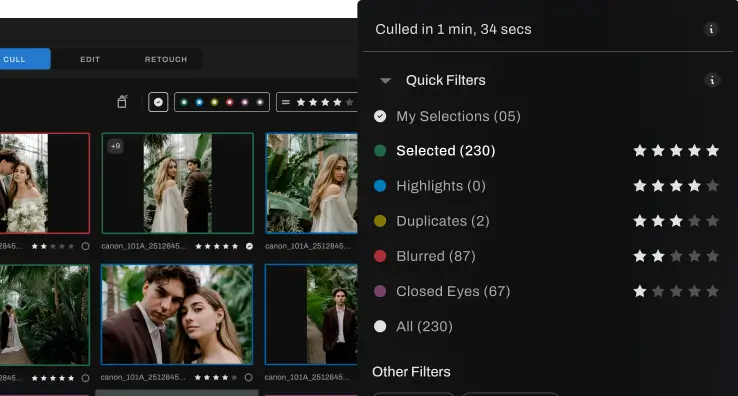Screen dimensions: 738x396
Task: Switch to the EDIT tab
Action: (90, 59)
